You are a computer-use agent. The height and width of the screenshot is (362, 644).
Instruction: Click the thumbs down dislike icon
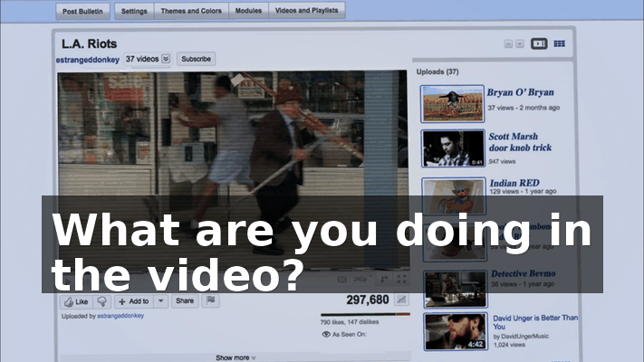point(101,301)
